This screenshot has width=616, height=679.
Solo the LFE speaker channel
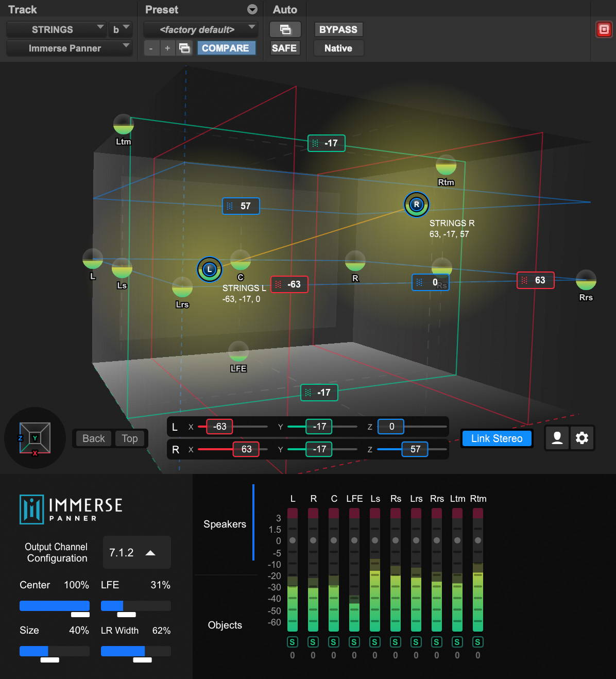click(x=354, y=642)
